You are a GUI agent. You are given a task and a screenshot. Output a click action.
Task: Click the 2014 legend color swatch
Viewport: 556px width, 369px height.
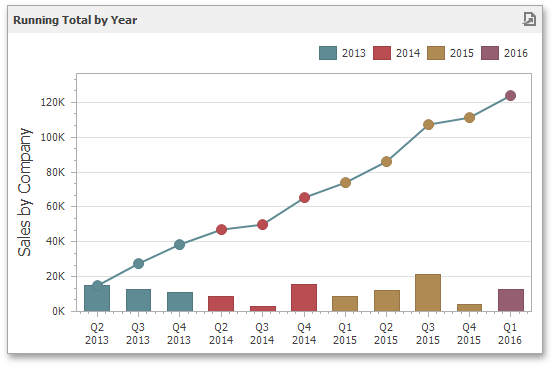pyautogui.click(x=382, y=53)
